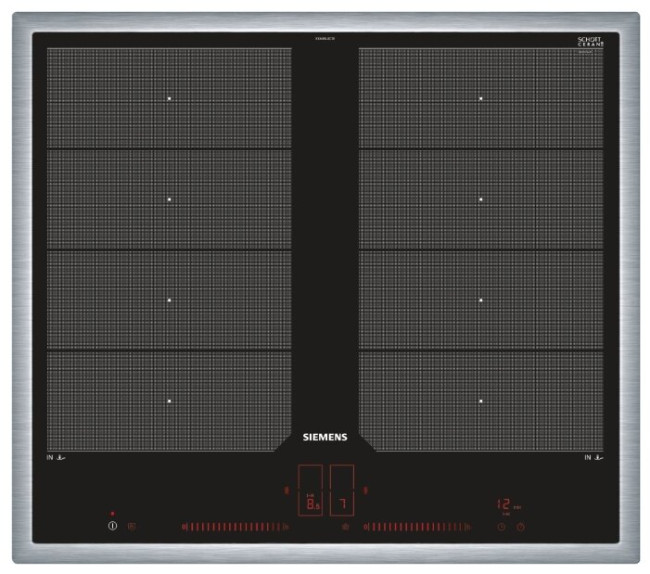The image size is (650, 574).
Task: Set a level on the right power slider
Action: pyautogui.click(x=417, y=527)
